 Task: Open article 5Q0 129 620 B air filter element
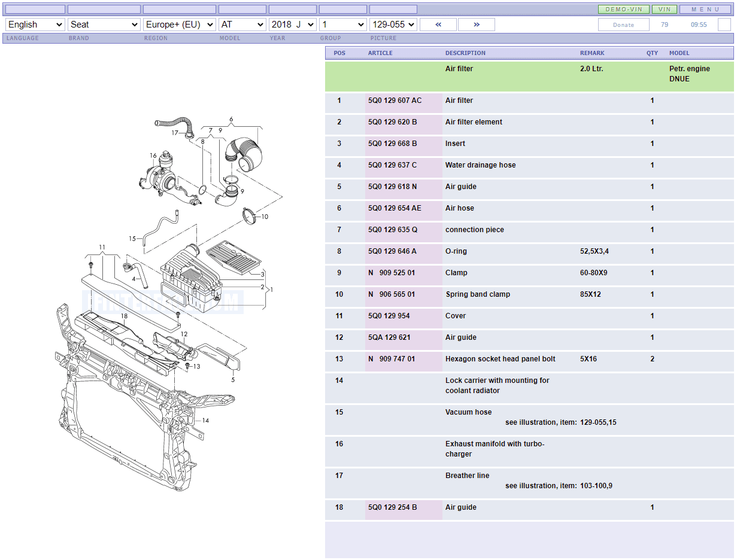pos(392,122)
